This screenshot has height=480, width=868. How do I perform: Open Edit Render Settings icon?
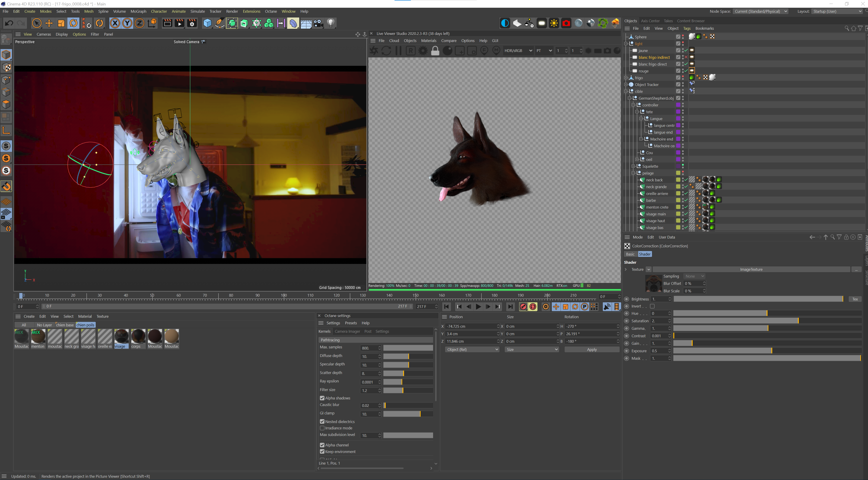tap(192, 23)
